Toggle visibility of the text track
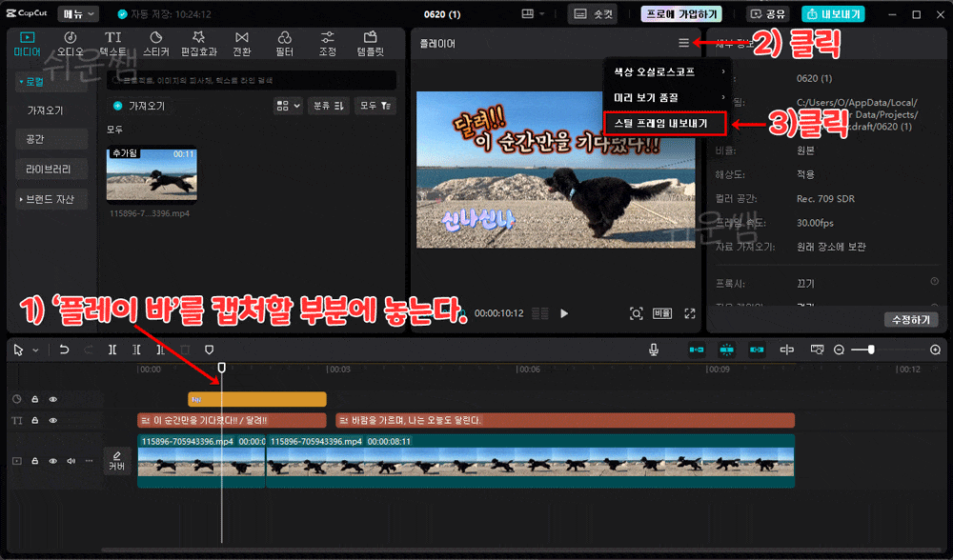 (53, 420)
